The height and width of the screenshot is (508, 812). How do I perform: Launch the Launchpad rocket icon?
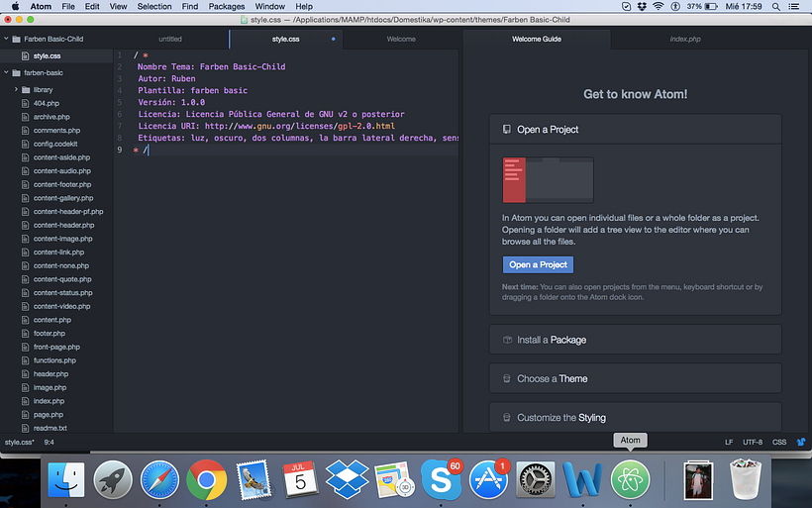pyautogui.click(x=113, y=480)
